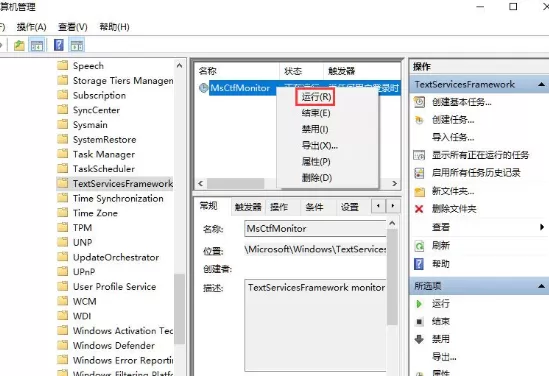Viewport: 549px width, 376px height.
Task: Click the blue help question-mark toolbar icon
Action: tap(59, 45)
